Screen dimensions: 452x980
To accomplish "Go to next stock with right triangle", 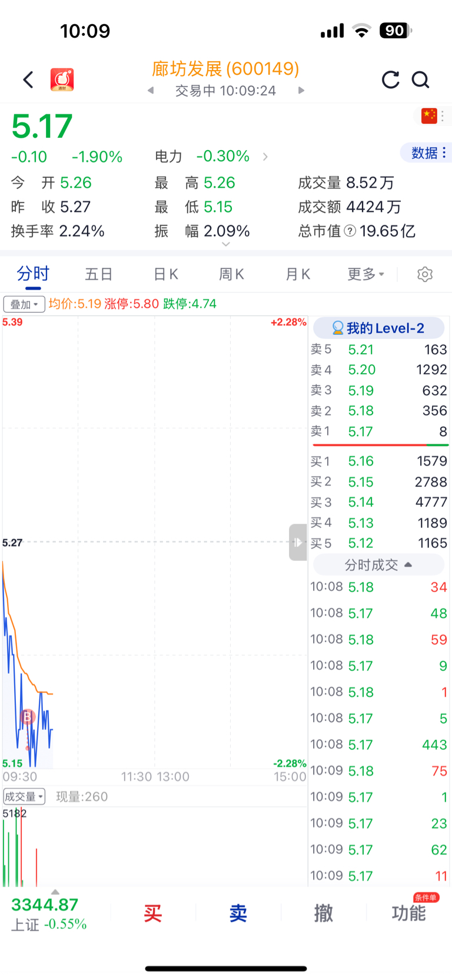I will tap(301, 91).
